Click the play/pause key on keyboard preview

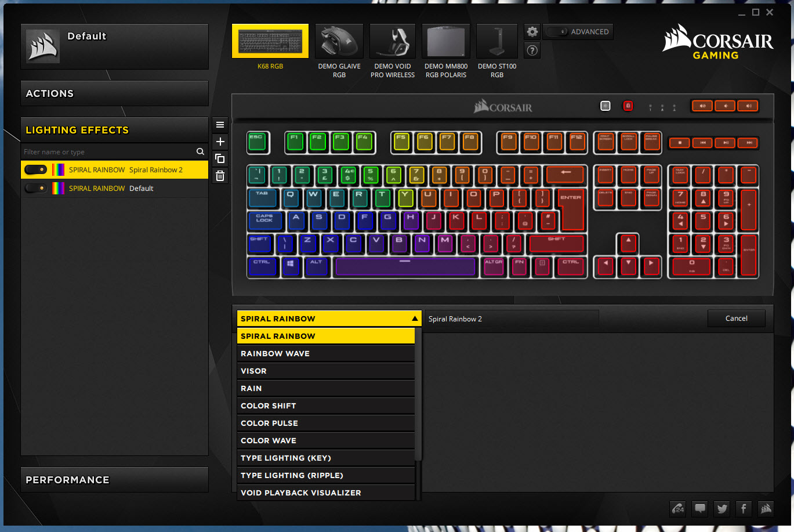click(x=726, y=142)
